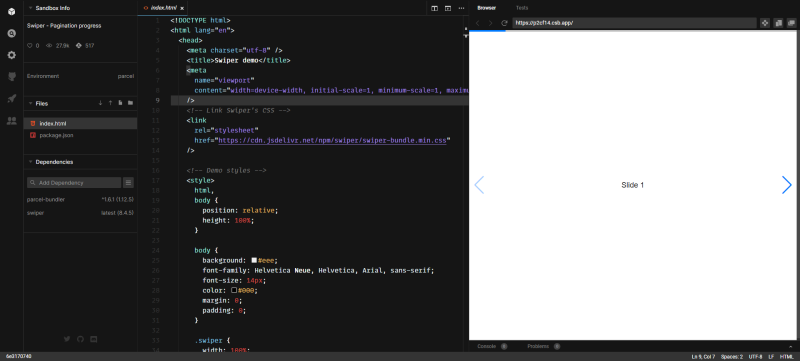Image resolution: width=800 pixels, height=361 pixels.
Task: Open the Search sidebar icon
Action: pos(11,34)
